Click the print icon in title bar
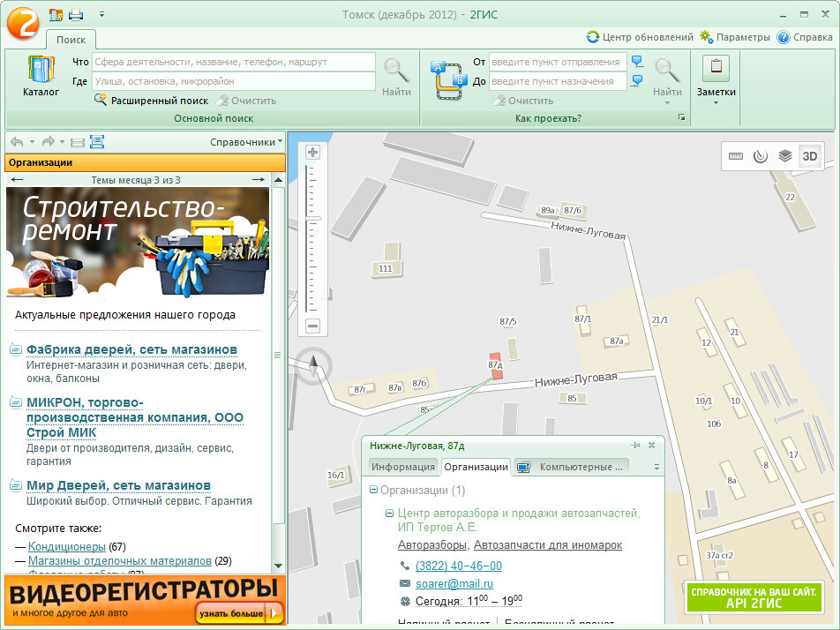 (76, 15)
